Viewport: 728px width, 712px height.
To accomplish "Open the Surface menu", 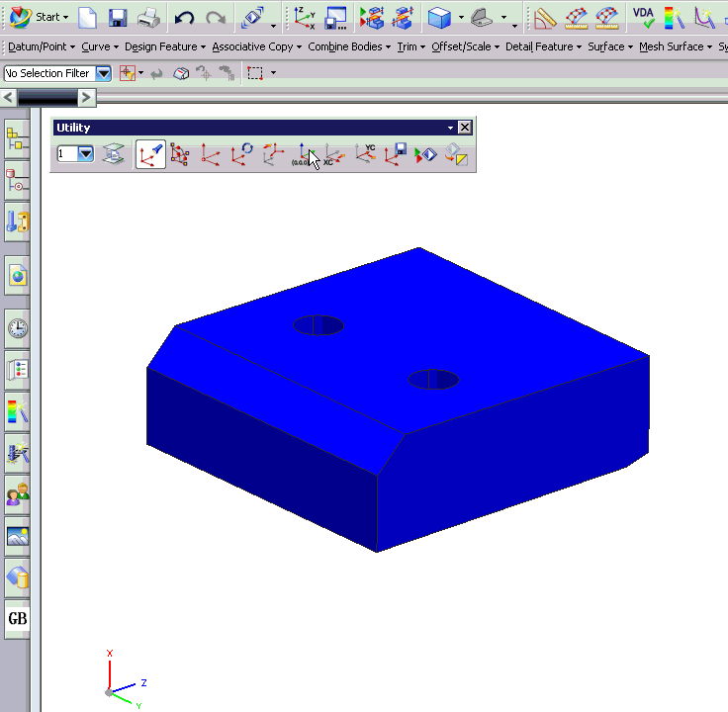I will click(610, 46).
